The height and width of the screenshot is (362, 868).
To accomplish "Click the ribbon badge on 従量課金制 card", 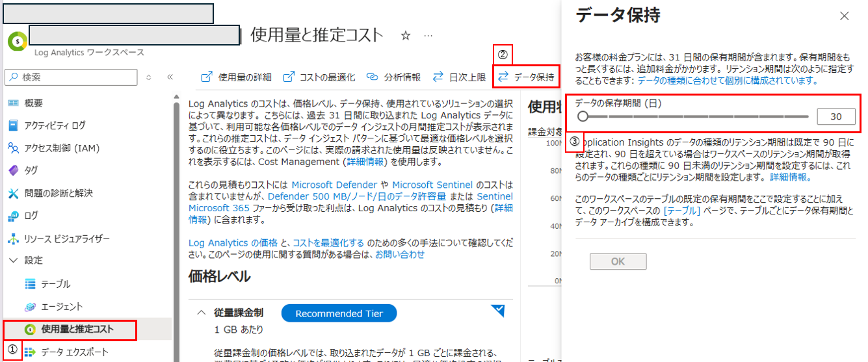I will pos(498,310).
